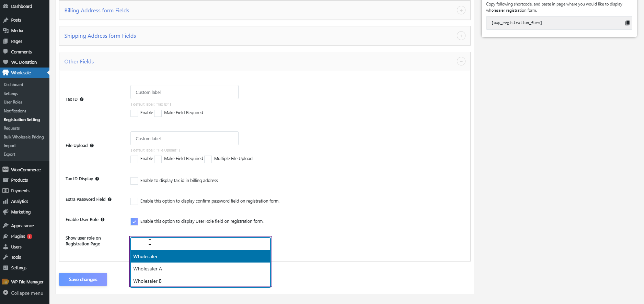Open Bulk Wholesale Pricing submenu item
The height and width of the screenshot is (304, 644).
click(24, 137)
